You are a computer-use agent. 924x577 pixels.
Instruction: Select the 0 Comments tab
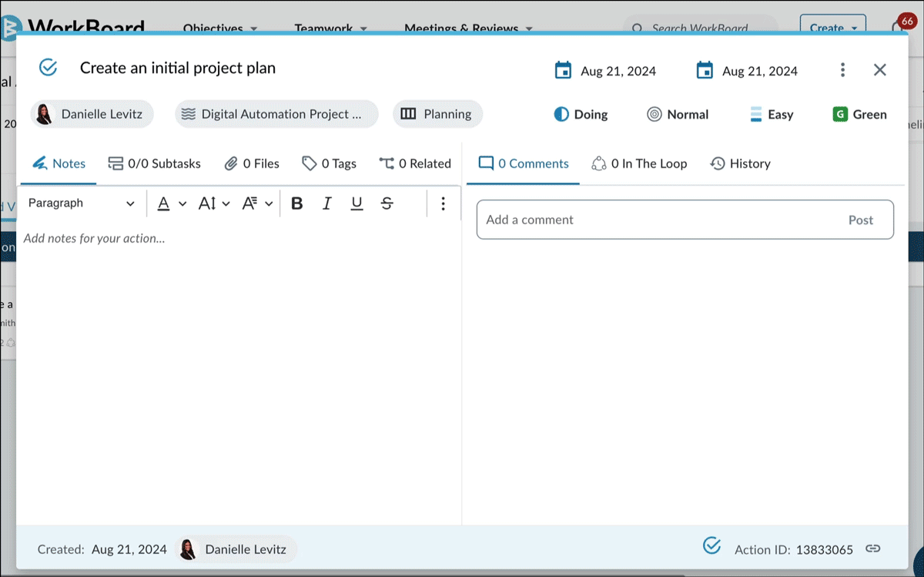[523, 163]
